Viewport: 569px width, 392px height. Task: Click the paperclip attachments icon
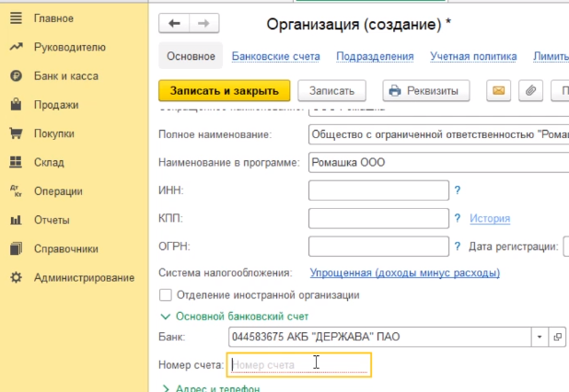click(x=529, y=90)
